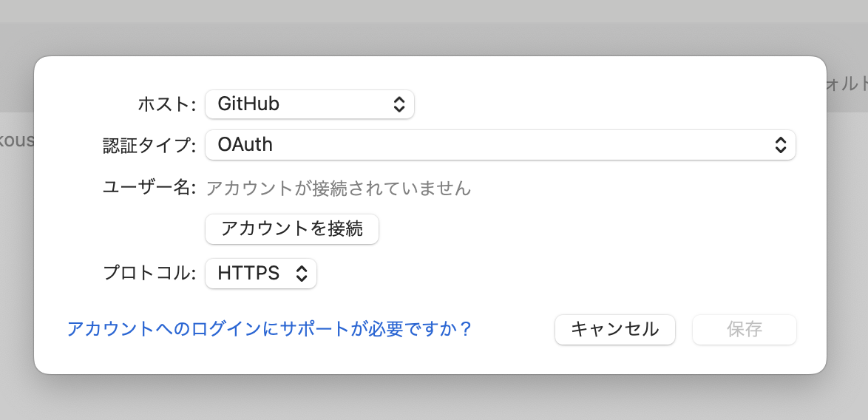This screenshot has height=420, width=868.
Task: Click the chevron arrows on HTTPS selector
Action: [x=301, y=274]
